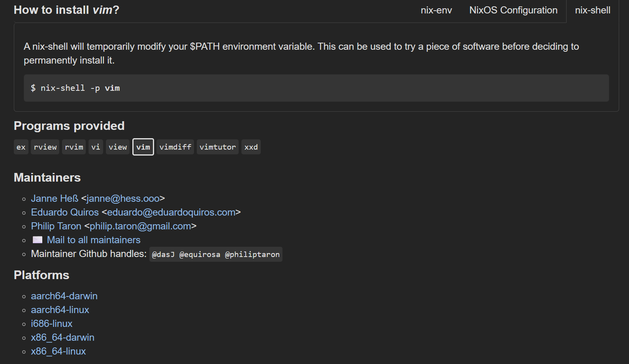Open the aarch64-linux platform link
Image resolution: width=629 pixels, height=364 pixels.
[x=60, y=310]
